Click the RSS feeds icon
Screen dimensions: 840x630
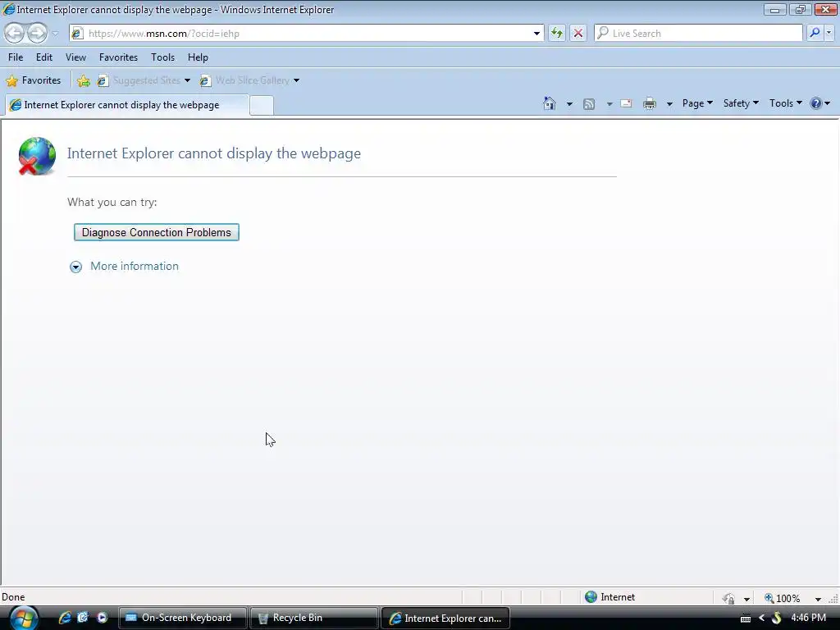pyautogui.click(x=589, y=104)
